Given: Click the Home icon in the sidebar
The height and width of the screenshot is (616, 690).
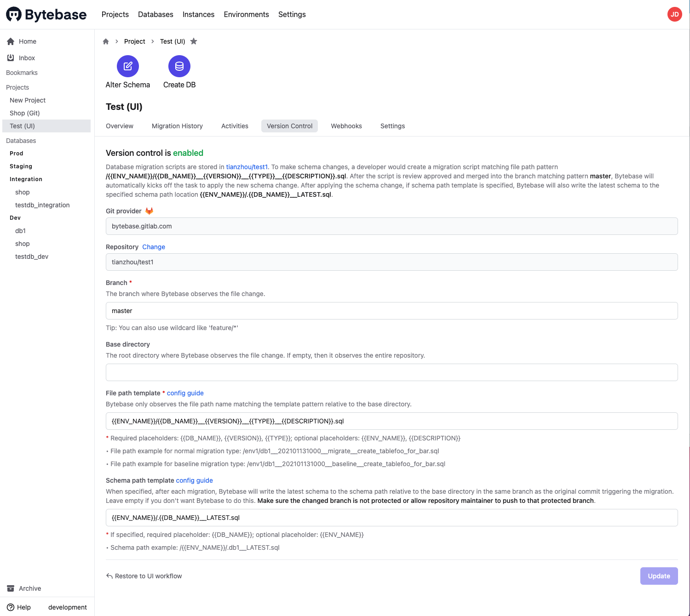Looking at the screenshot, I should tap(11, 41).
